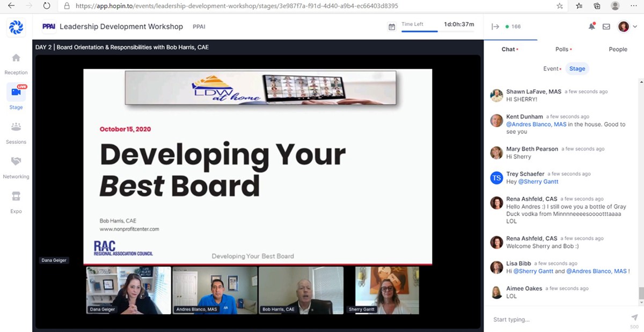Open the Reception home icon

(x=16, y=58)
